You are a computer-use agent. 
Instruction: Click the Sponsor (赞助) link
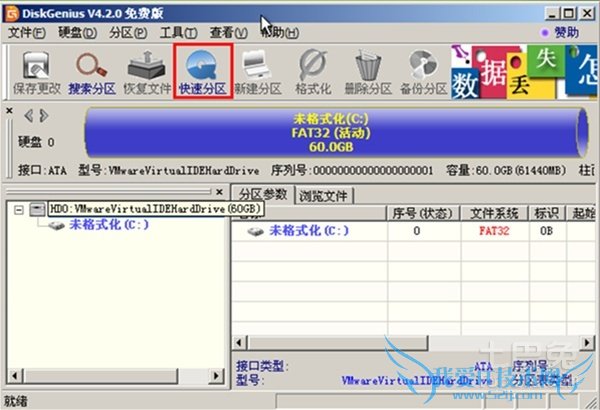[x=566, y=33]
